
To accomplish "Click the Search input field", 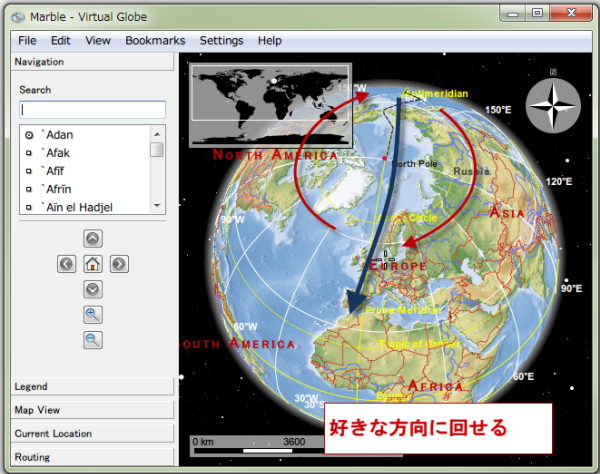I will [x=93, y=110].
